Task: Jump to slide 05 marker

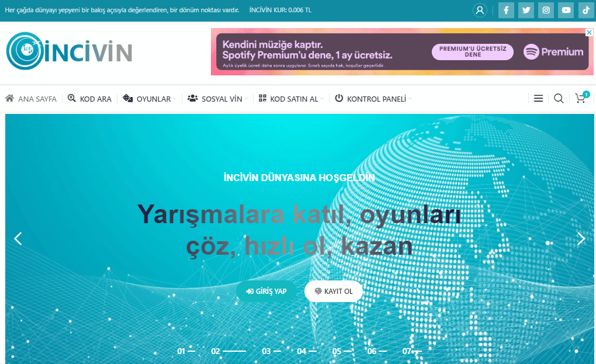Action: [x=342, y=351]
